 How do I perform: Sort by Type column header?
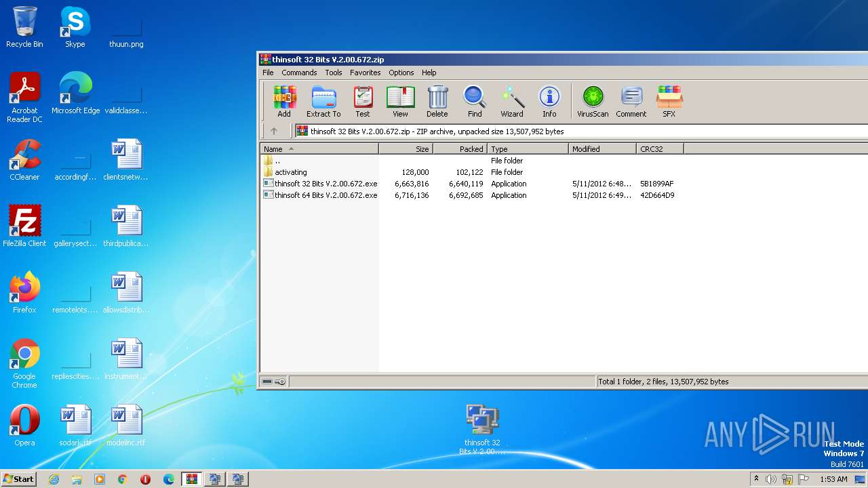(x=528, y=149)
